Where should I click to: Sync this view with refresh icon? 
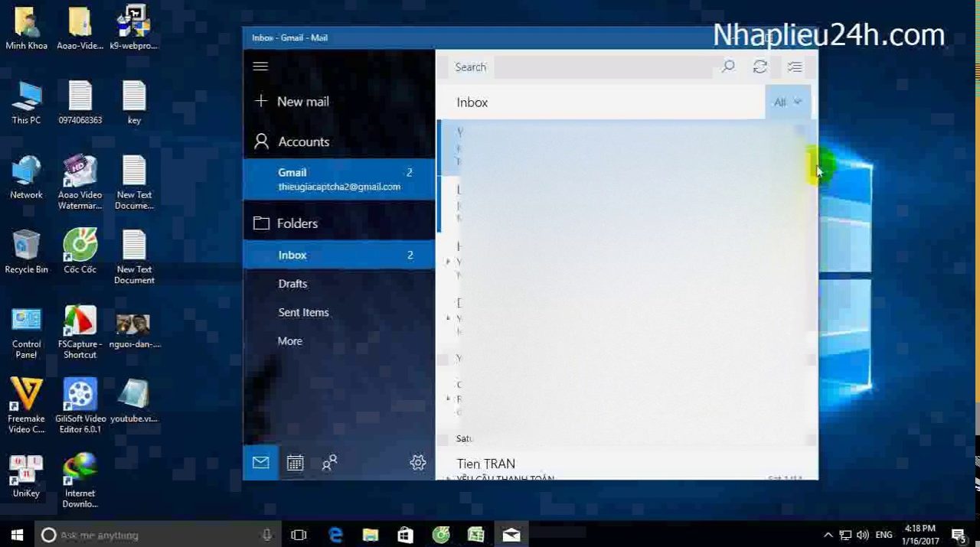(x=759, y=67)
